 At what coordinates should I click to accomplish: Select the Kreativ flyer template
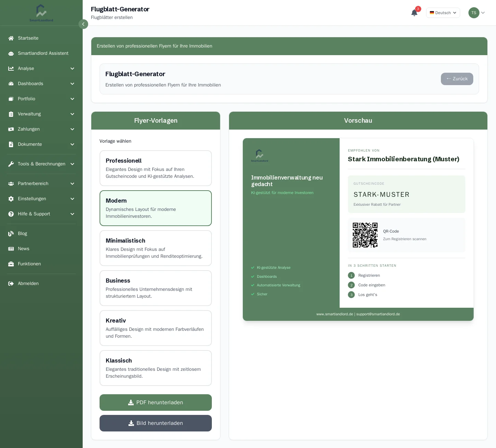click(156, 328)
